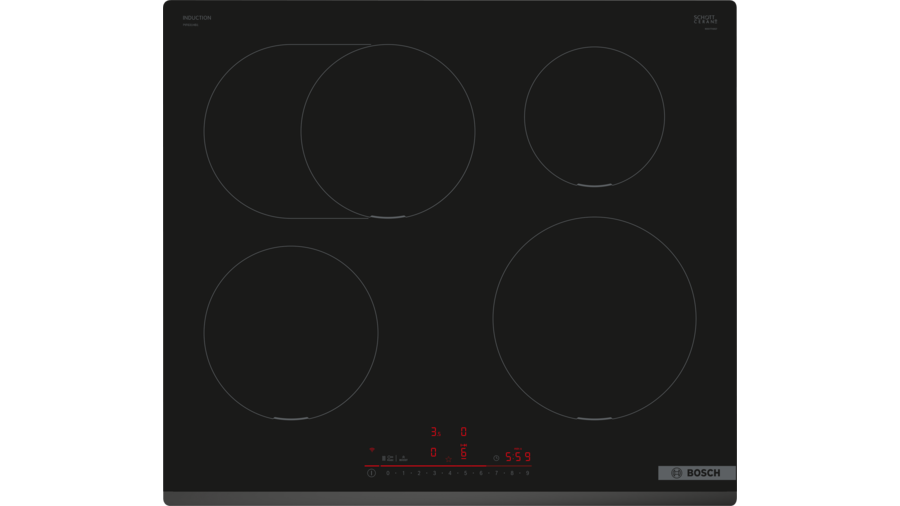Select the rear-right zone display showing 0
Viewport: 900px width, 506px height.
(x=463, y=432)
